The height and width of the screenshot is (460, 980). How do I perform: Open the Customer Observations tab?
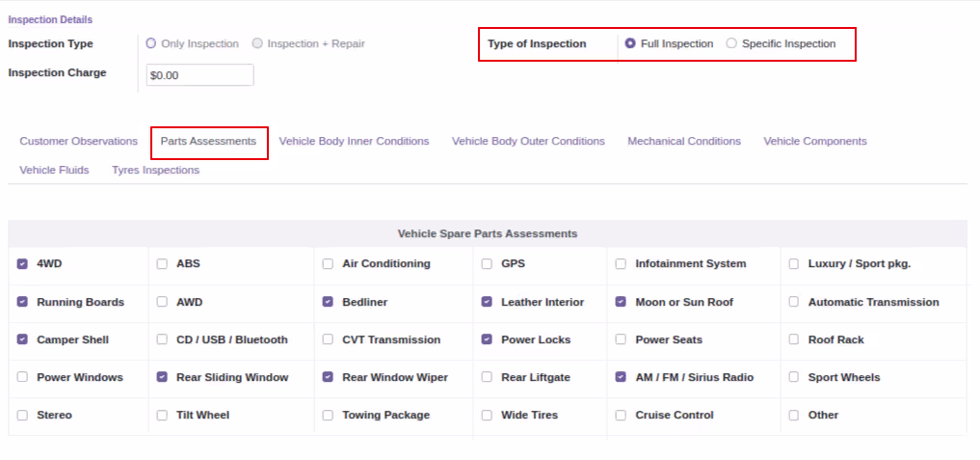pyautogui.click(x=79, y=142)
